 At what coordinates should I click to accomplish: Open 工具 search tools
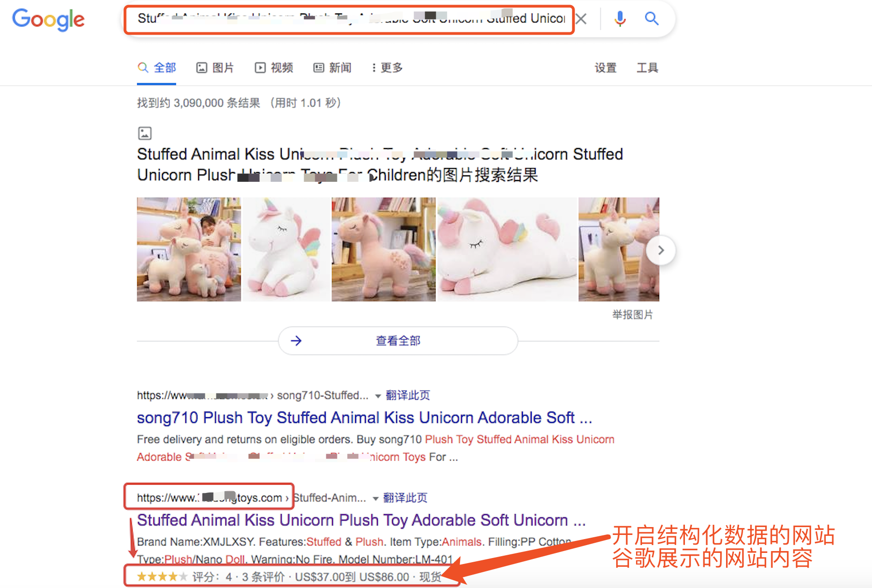pyautogui.click(x=647, y=68)
